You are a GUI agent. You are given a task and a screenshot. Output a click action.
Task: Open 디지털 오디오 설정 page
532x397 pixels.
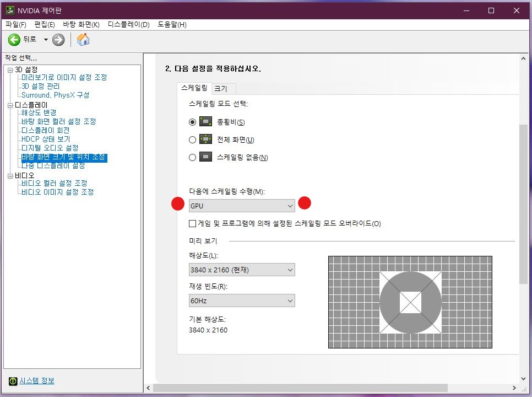pos(50,148)
